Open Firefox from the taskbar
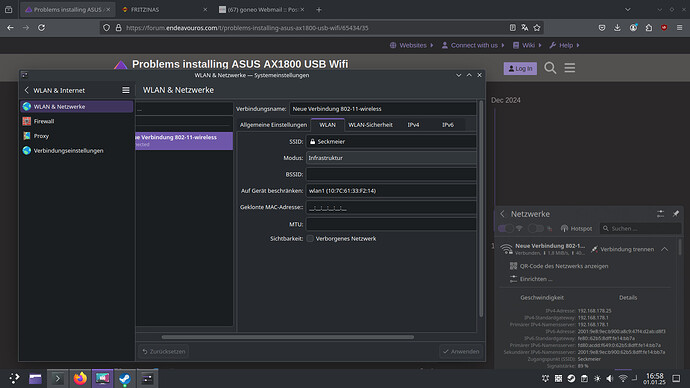The image size is (690, 388). tap(80, 378)
